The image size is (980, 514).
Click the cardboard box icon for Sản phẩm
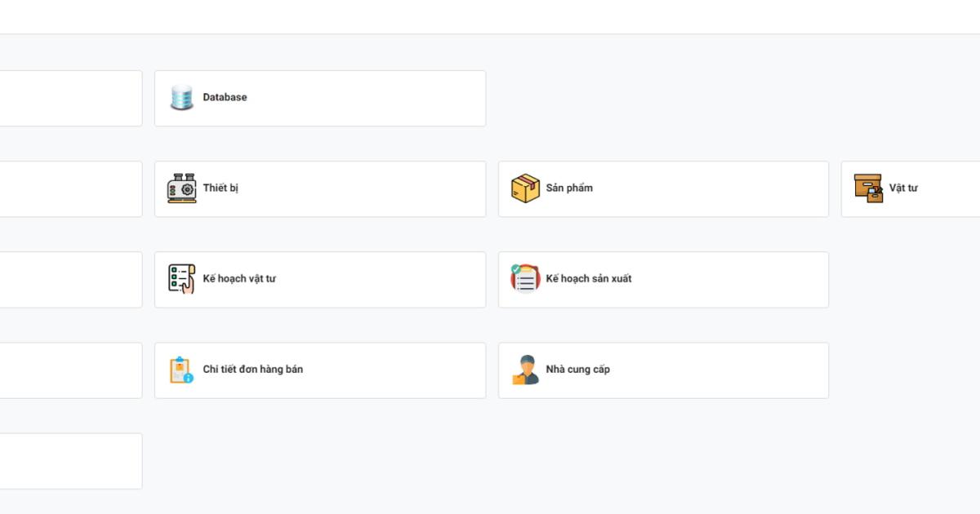(525, 188)
